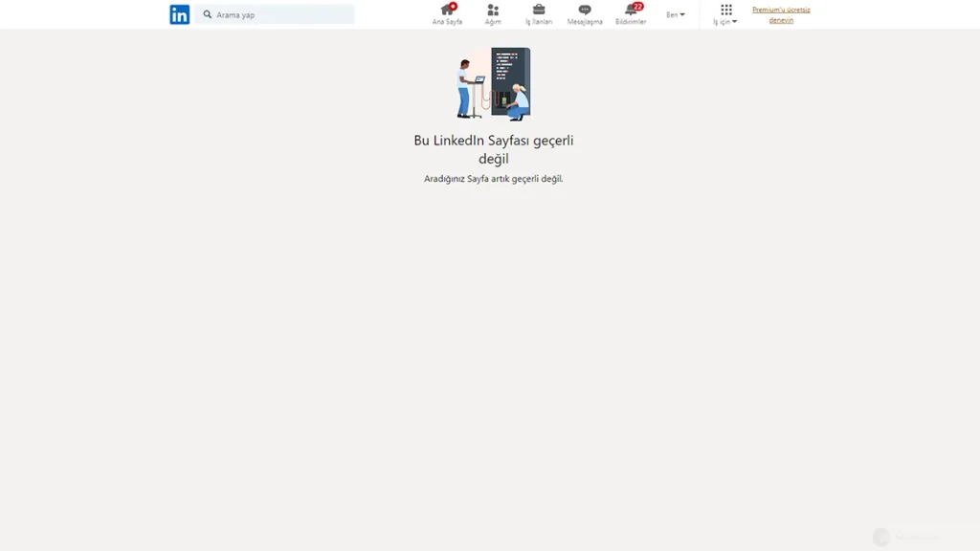The image size is (980, 551).
Task: Focus the 'Arama yap' search field
Action: (x=275, y=14)
